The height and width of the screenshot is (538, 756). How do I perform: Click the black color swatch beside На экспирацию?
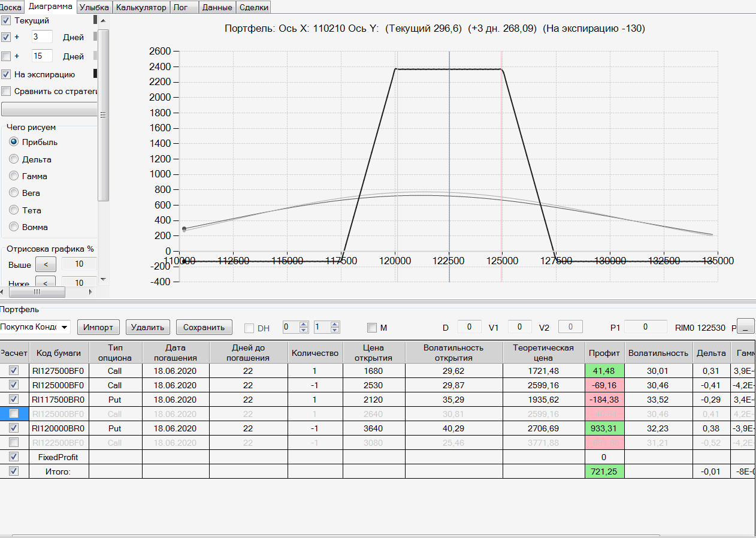[x=95, y=74]
